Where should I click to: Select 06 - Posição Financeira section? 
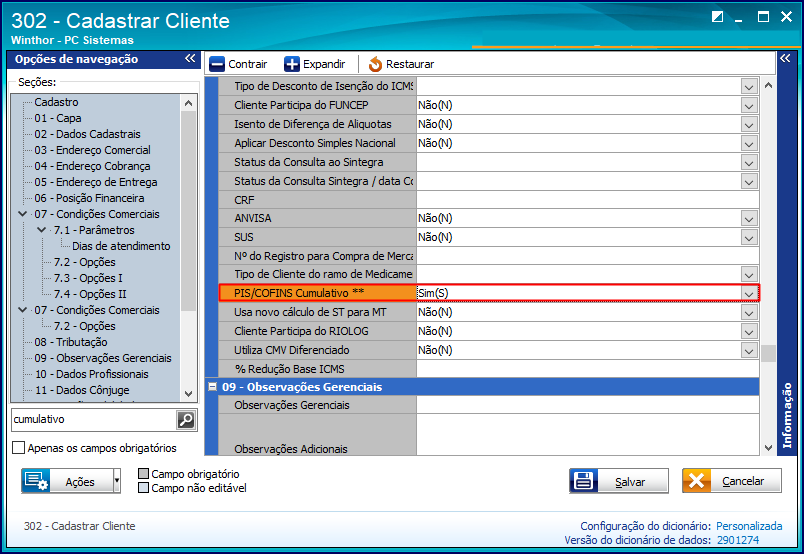click(89, 197)
